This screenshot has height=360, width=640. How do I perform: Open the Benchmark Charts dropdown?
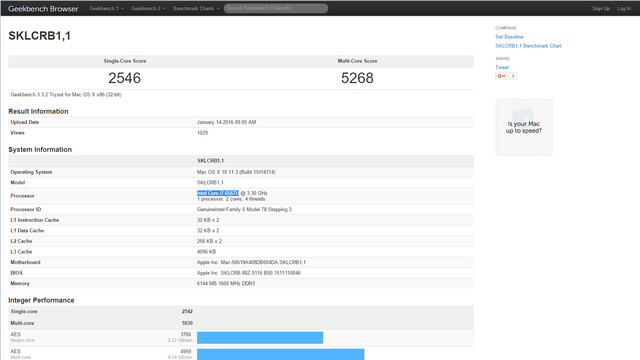[196, 9]
